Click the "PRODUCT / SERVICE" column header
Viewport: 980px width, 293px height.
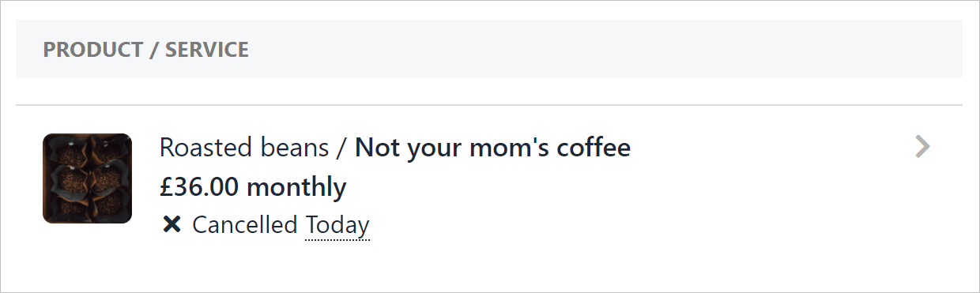tap(146, 50)
